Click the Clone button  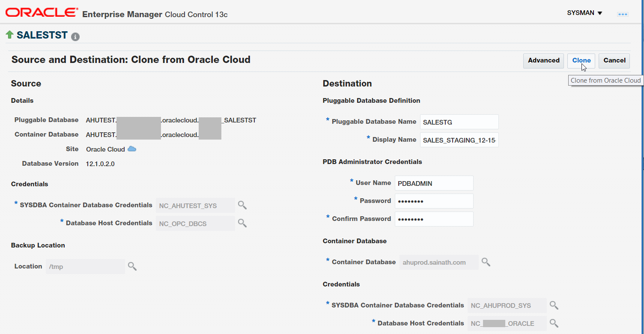click(x=581, y=60)
